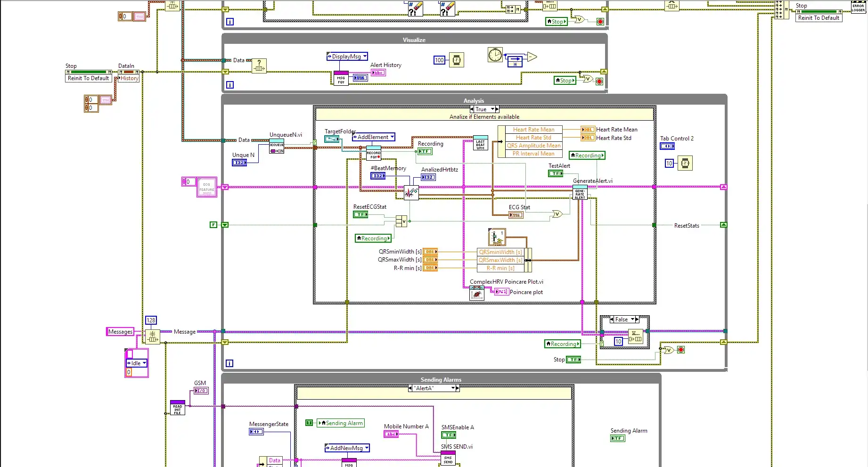Screen dimensions: 868x467
Task: Click the SMS SEND subVI icon
Action: tap(448, 458)
